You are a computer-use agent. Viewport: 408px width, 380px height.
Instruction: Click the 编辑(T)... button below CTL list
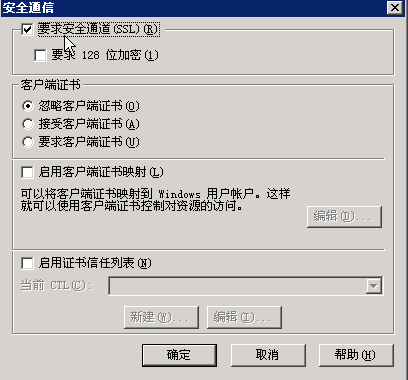click(x=244, y=317)
